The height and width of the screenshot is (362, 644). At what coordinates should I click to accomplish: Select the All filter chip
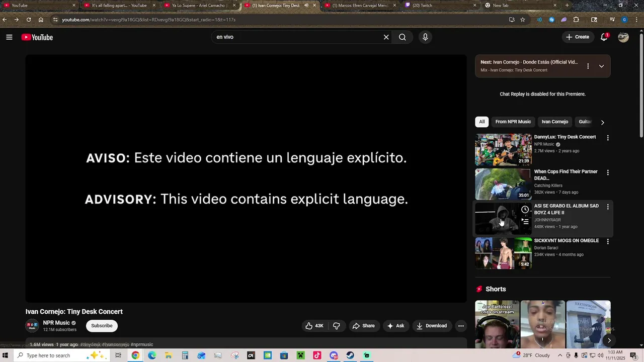click(x=482, y=122)
